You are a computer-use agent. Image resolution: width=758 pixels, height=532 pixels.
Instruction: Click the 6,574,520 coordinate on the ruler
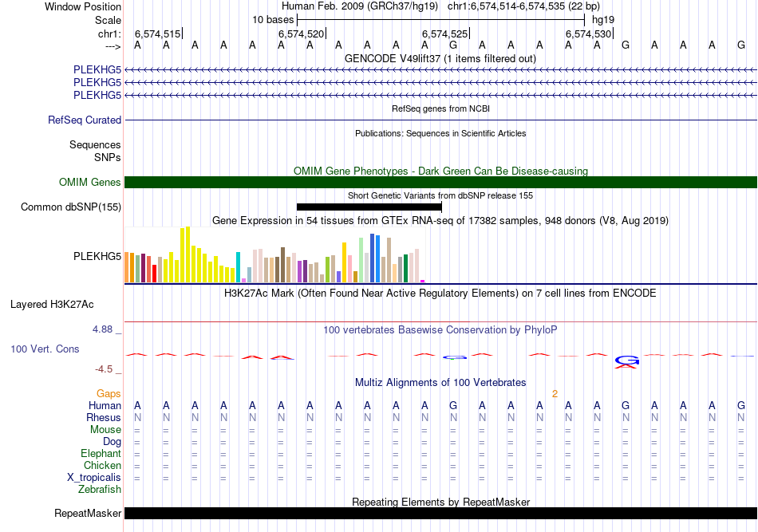(x=301, y=33)
